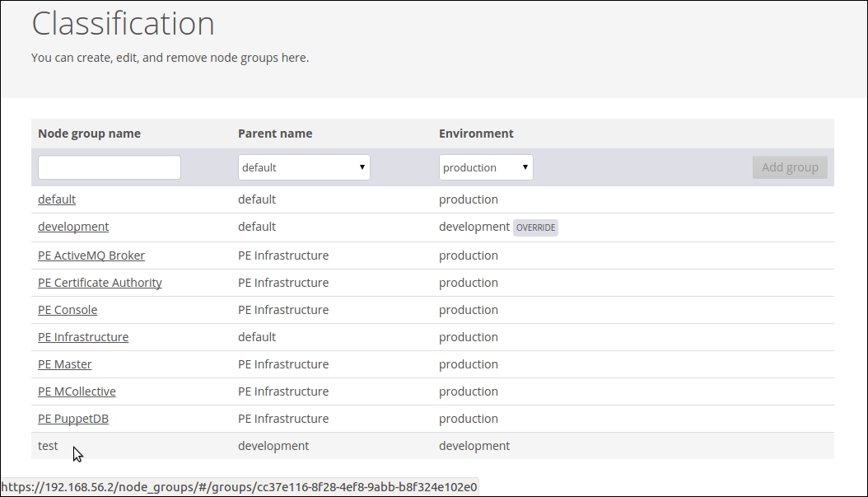
Task: Open the Parent name dropdown
Action: click(304, 167)
